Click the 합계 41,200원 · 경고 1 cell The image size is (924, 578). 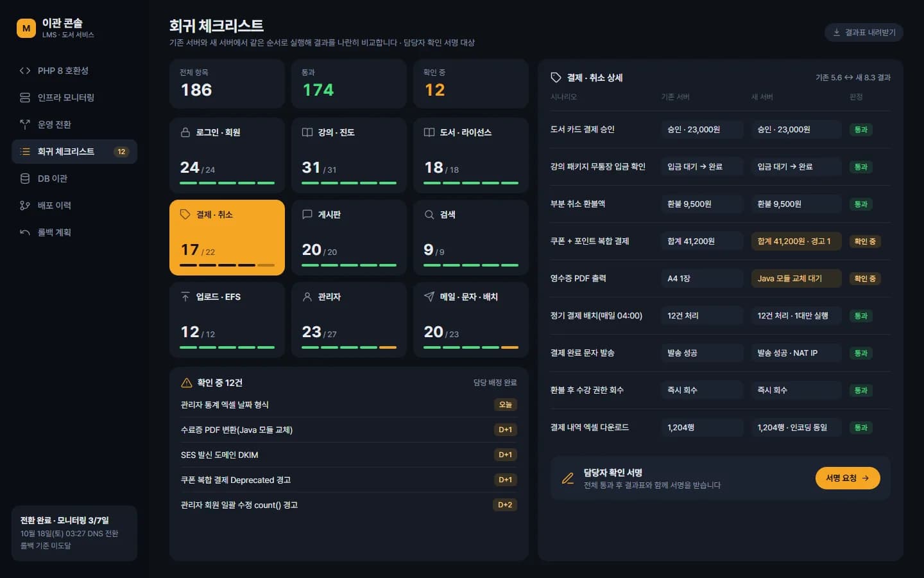pos(796,241)
